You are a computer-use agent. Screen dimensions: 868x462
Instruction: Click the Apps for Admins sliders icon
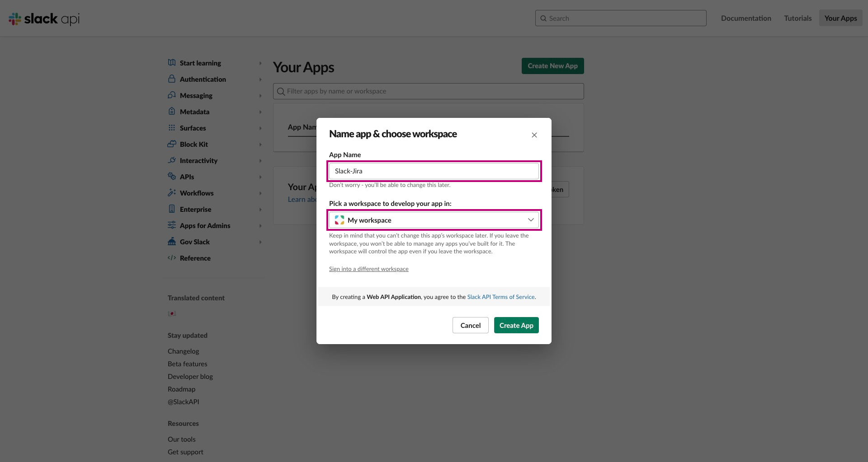pos(172,225)
